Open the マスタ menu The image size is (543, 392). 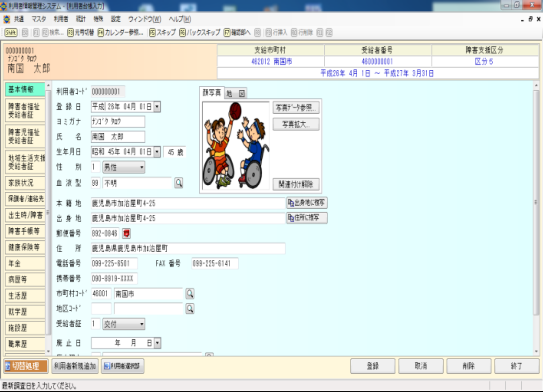point(38,19)
